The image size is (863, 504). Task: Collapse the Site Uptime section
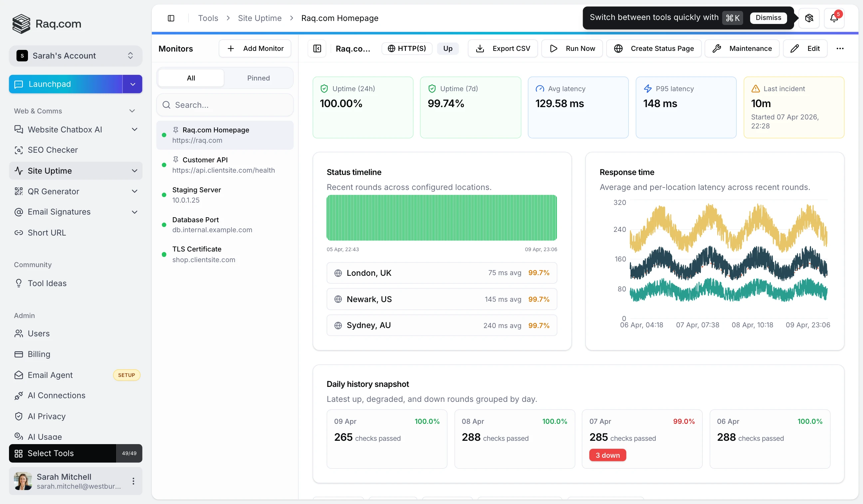coord(134,171)
